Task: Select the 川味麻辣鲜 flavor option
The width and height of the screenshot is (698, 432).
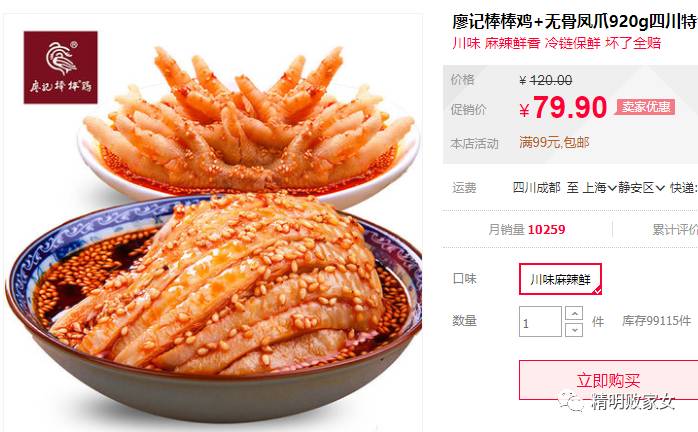Action: click(560, 279)
